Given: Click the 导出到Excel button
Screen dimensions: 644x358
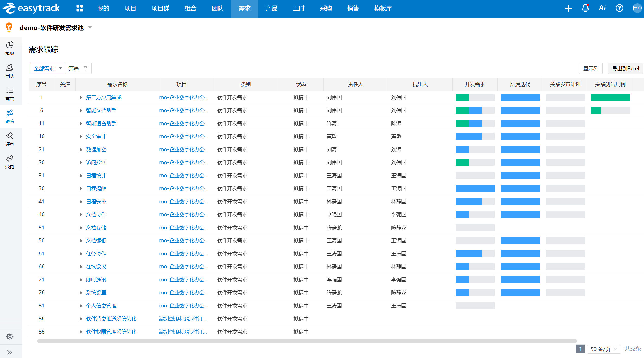Looking at the screenshot, I should coord(625,69).
